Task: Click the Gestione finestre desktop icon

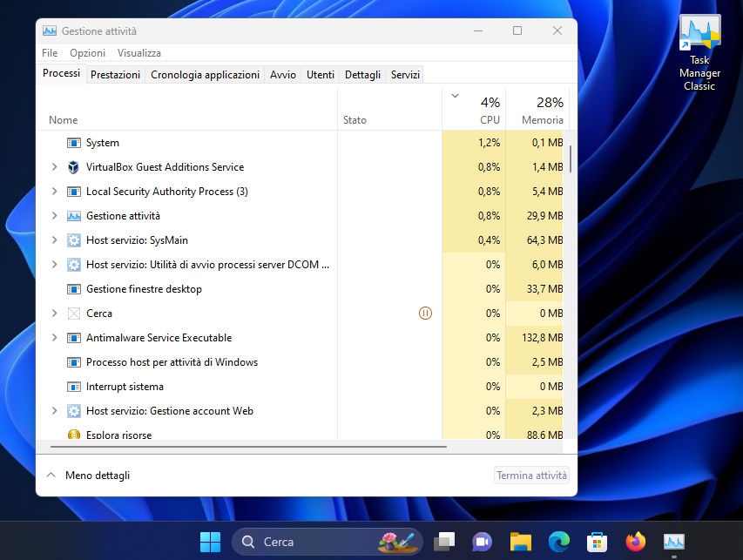Action: 73,289
